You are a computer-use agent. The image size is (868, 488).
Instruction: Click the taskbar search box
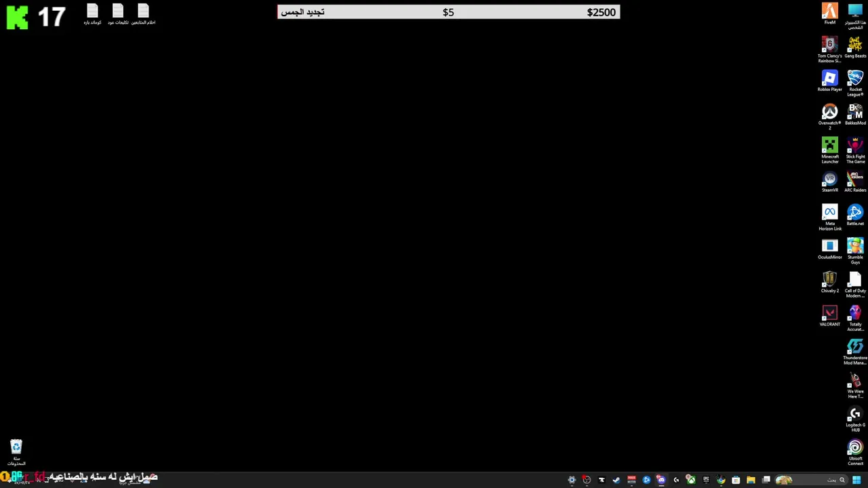pos(812,480)
